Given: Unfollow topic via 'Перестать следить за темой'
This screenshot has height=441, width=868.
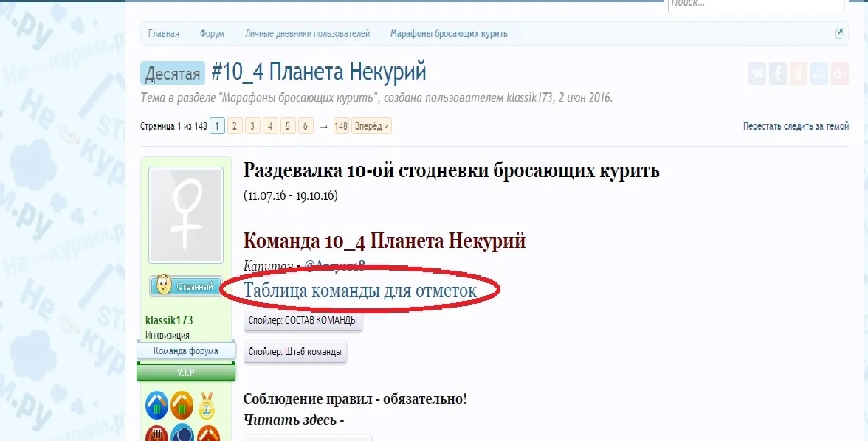Looking at the screenshot, I should pos(796,125).
